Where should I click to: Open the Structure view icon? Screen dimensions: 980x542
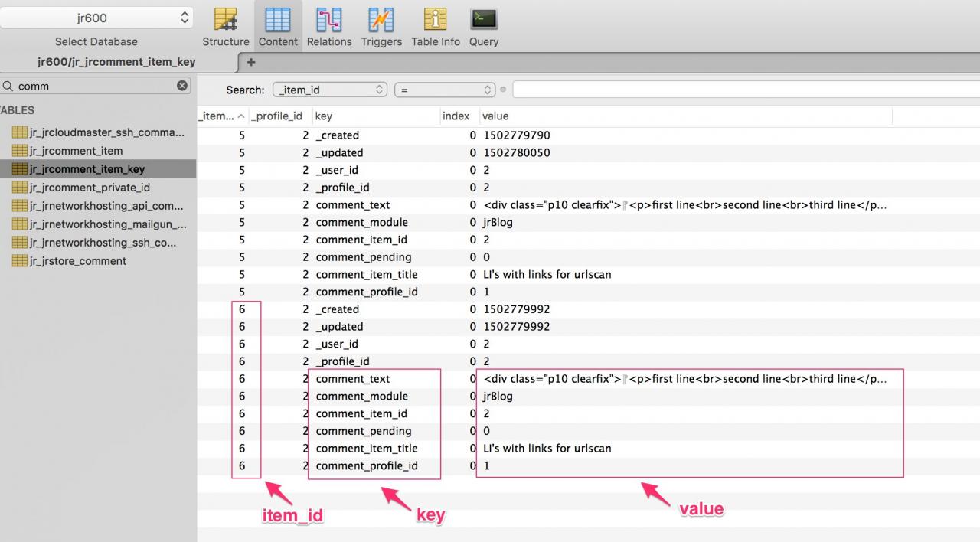click(225, 21)
